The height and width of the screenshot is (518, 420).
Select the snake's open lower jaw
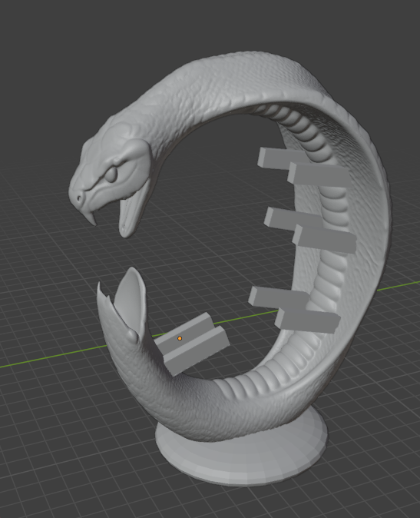(132, 214)
